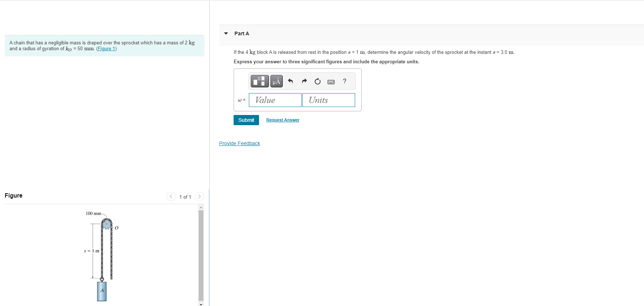The image size is (644, 306).
Task: Click the chain problem description text
Action: 102,45
